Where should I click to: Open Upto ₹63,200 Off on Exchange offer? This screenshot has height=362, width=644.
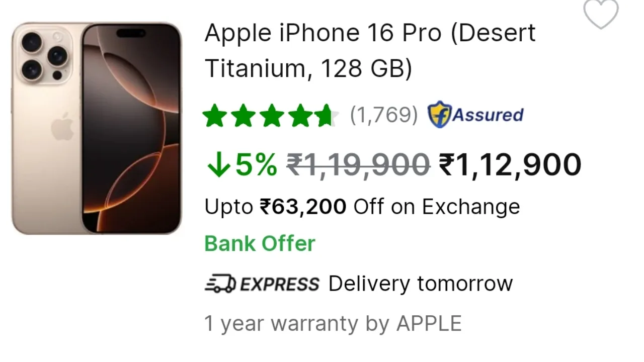362,207
